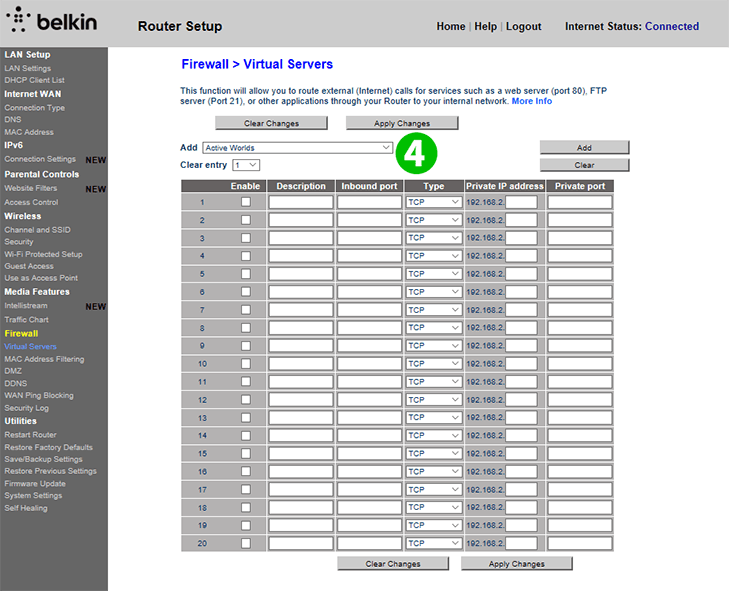Viewport: 729px width, 591px height.
Task: Open Self Healing page
Action: pyautogui.click(x=26, y=508)
